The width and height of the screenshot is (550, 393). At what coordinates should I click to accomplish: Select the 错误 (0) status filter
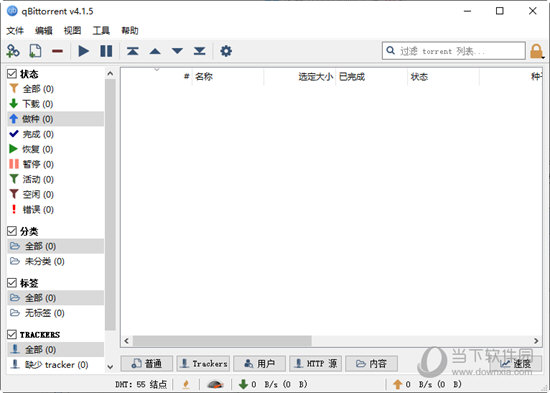click(55, 209)
